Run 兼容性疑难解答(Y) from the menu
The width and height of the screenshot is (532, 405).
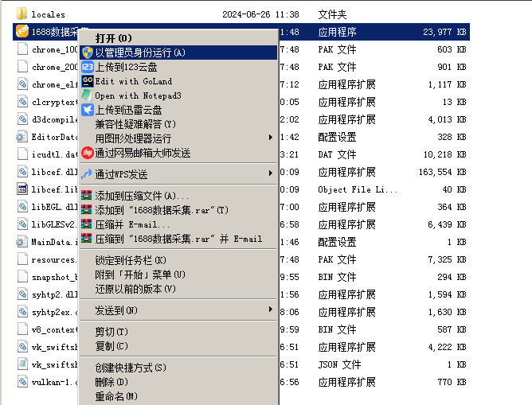tap(135, 124)
